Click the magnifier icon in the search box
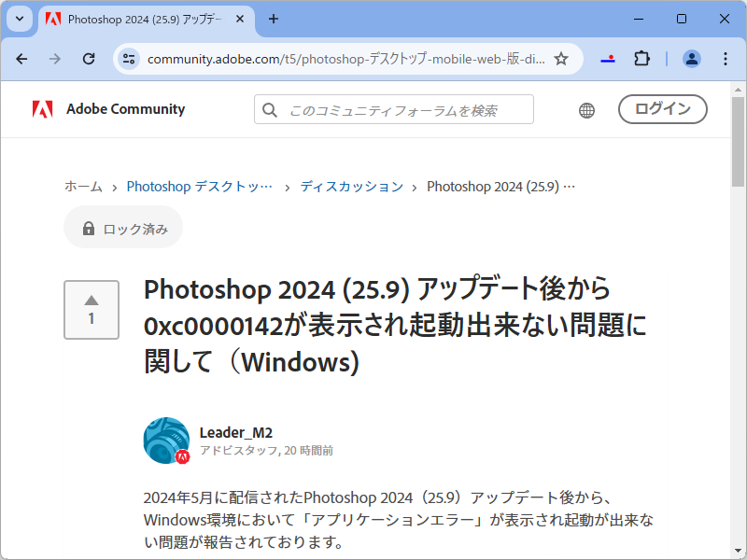Viewport: 747px width, 560px height. [x=270, y=109]
